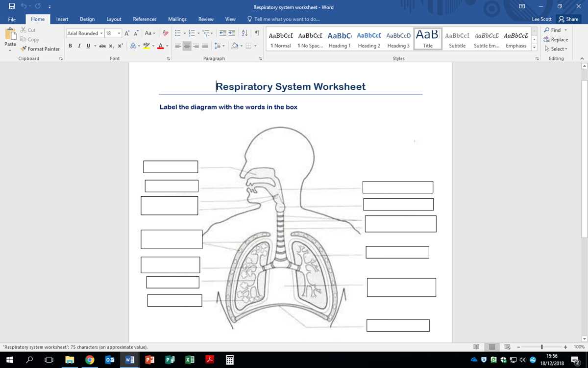The width and height of the screenshot is (588, 368).
Task: Toggle Italic formatting
Action: [79, 46]
